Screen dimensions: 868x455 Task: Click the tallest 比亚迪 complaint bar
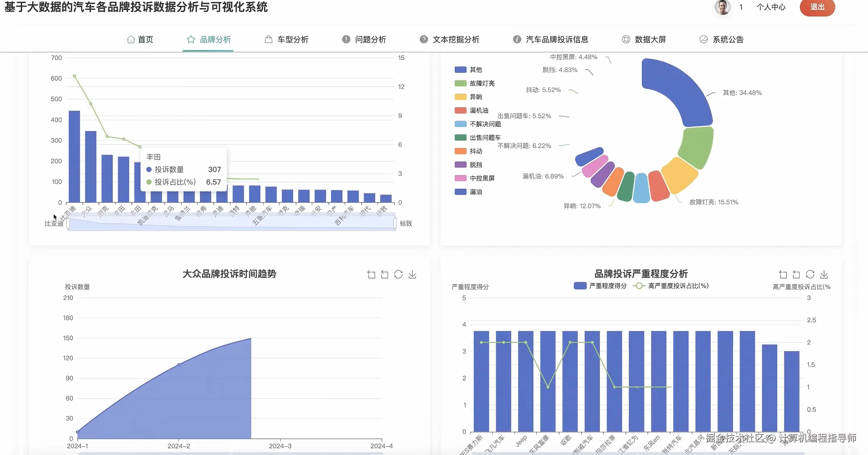point(74,157)
